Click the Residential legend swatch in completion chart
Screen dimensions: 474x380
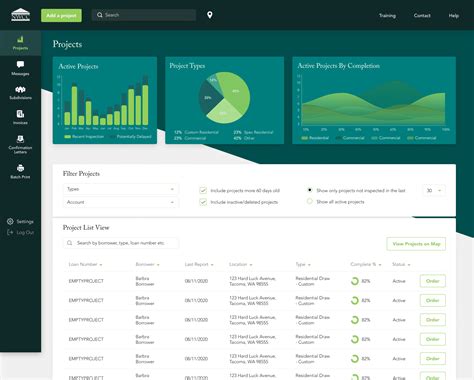[x=304, y=138]
